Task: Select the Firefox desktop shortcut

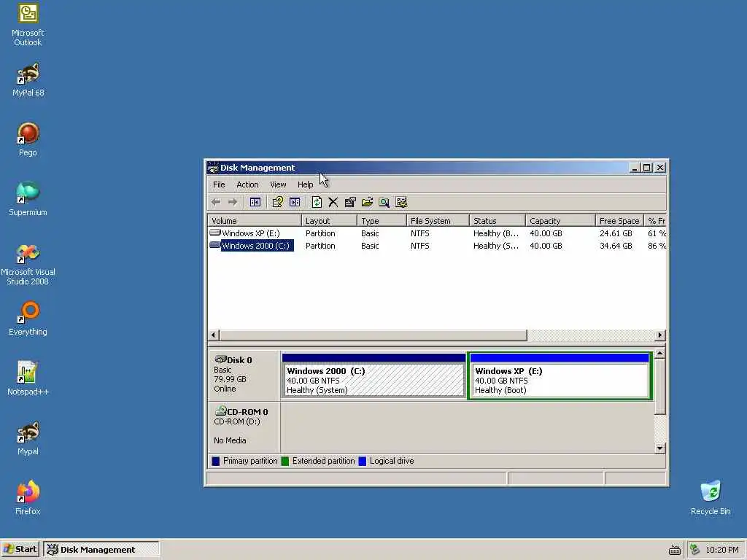Action: point(28,498)
